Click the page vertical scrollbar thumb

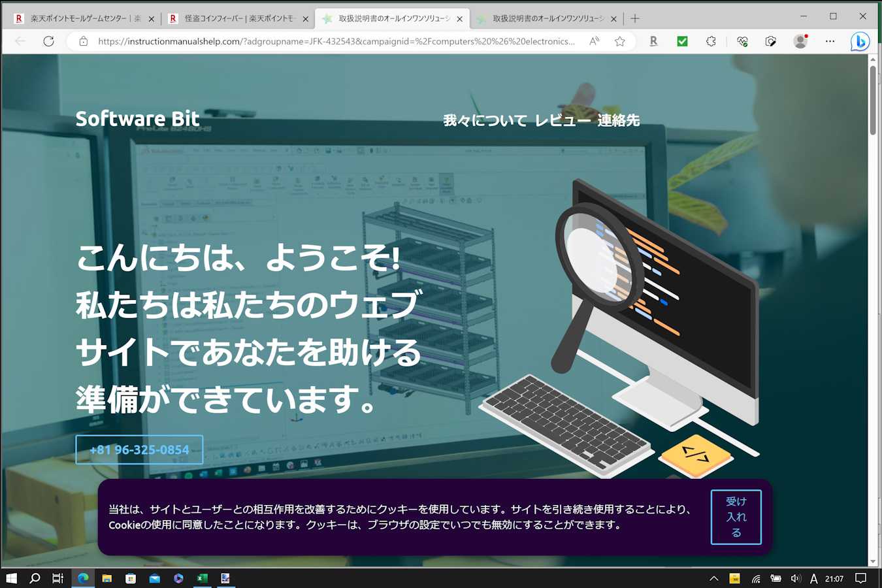pos(873,99)
